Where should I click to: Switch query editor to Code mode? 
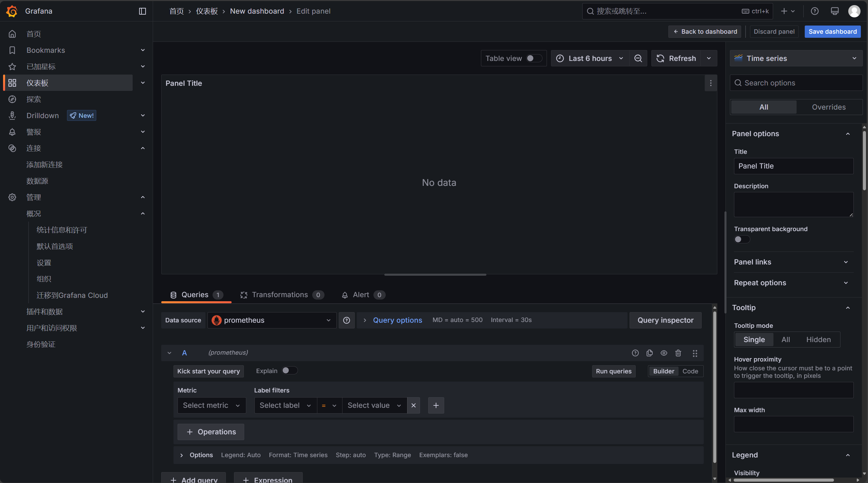point(690,371)
